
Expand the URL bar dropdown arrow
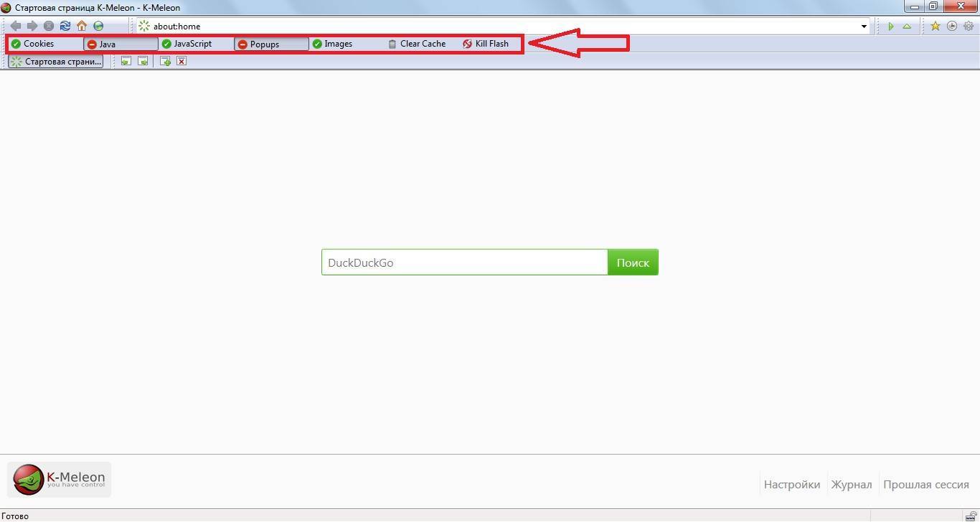point(864,27)
